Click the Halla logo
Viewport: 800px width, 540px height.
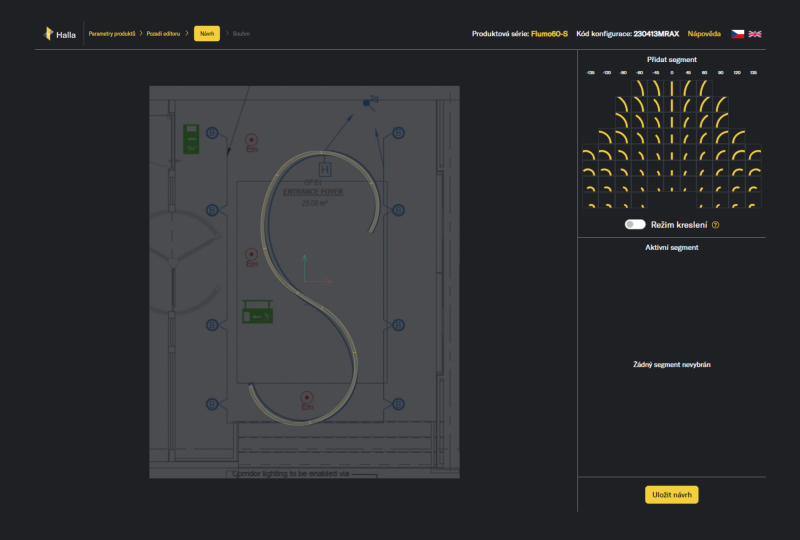pos(60,34)
